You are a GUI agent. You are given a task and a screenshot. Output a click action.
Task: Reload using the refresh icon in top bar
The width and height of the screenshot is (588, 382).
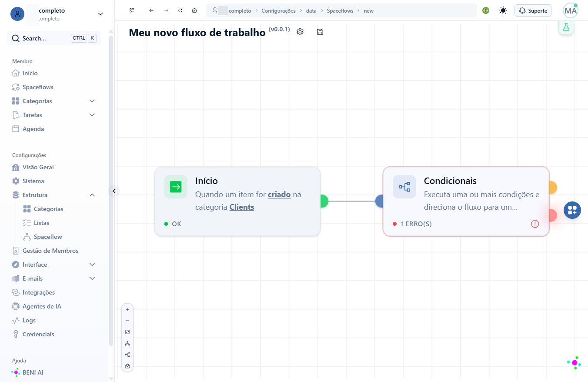coord(180,10)
